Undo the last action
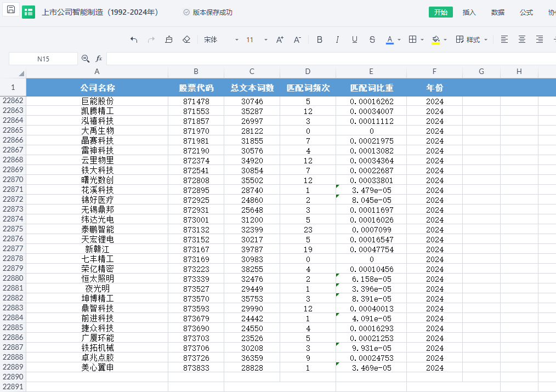 point(134,39)
